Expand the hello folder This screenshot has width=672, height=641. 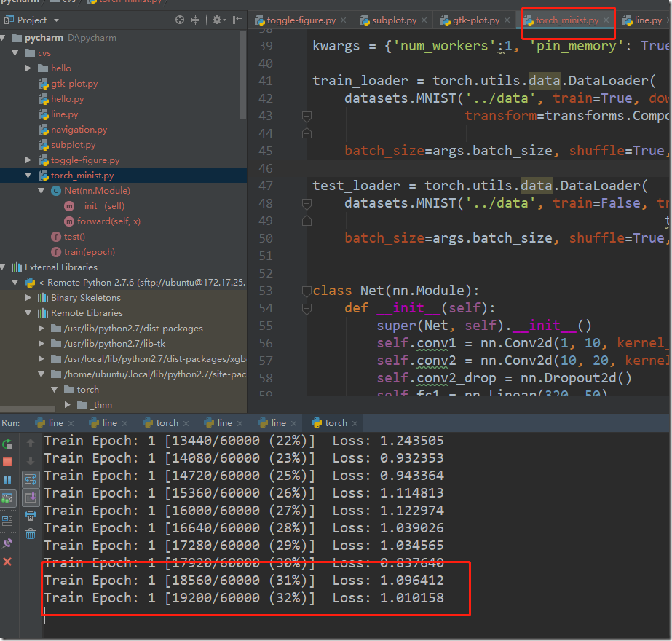[x=28, y=68]
